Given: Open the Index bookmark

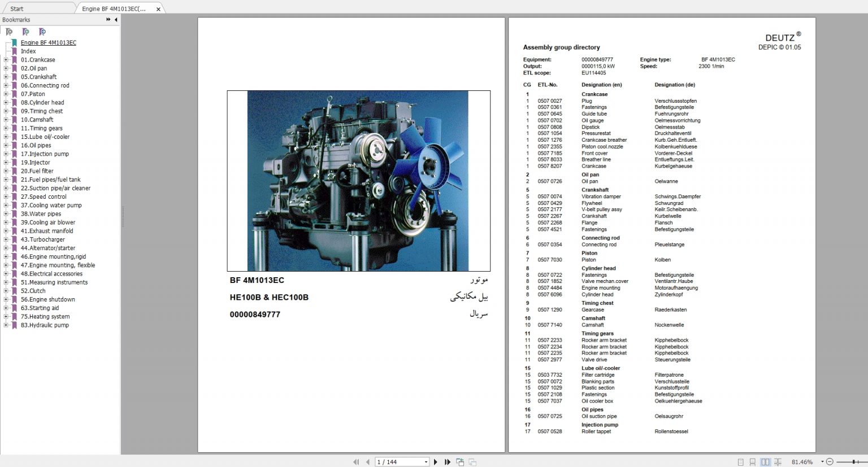Looking at the screenshot, I should [28, 51].
